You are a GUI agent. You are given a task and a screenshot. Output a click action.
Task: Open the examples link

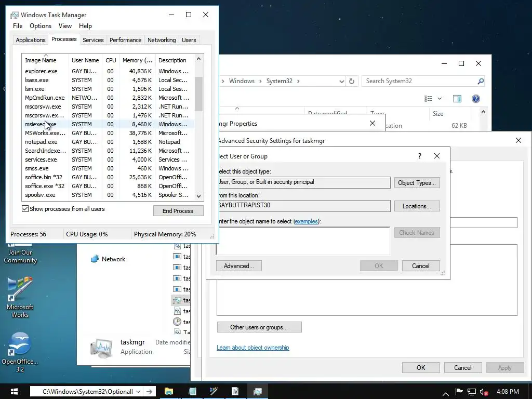pos(307,221)
